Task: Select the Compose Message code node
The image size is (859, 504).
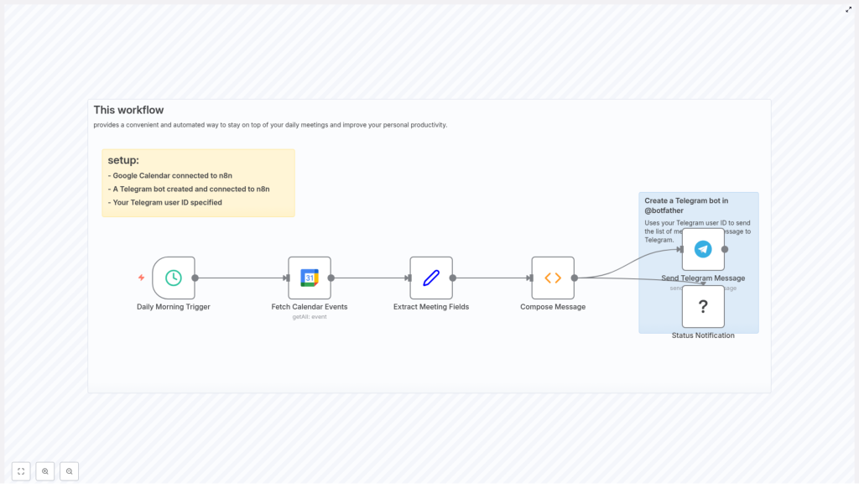Action: tap(553, 278)
